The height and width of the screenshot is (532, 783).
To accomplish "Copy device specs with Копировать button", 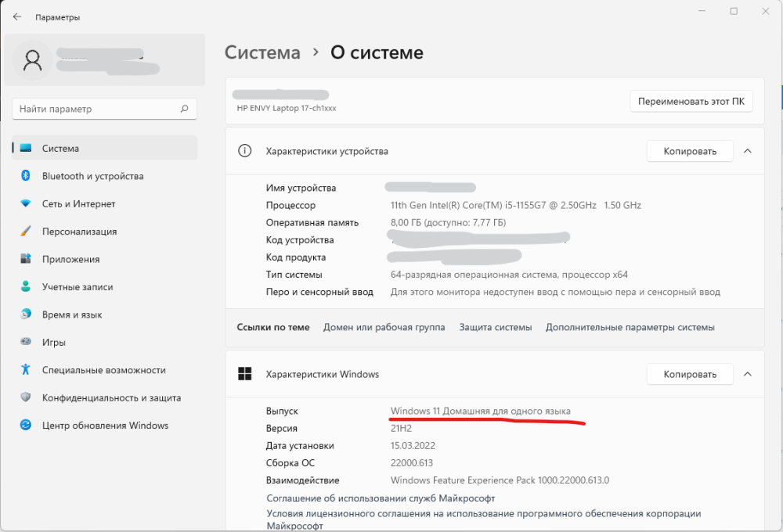I will pyautogui.click(x=689, y=151).
